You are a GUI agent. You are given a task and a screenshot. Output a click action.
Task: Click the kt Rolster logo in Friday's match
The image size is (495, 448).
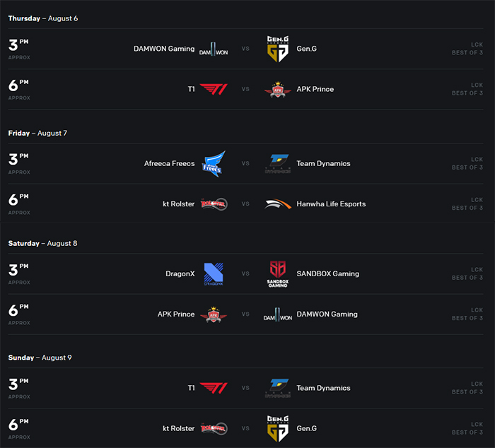[x=214, y=204]
